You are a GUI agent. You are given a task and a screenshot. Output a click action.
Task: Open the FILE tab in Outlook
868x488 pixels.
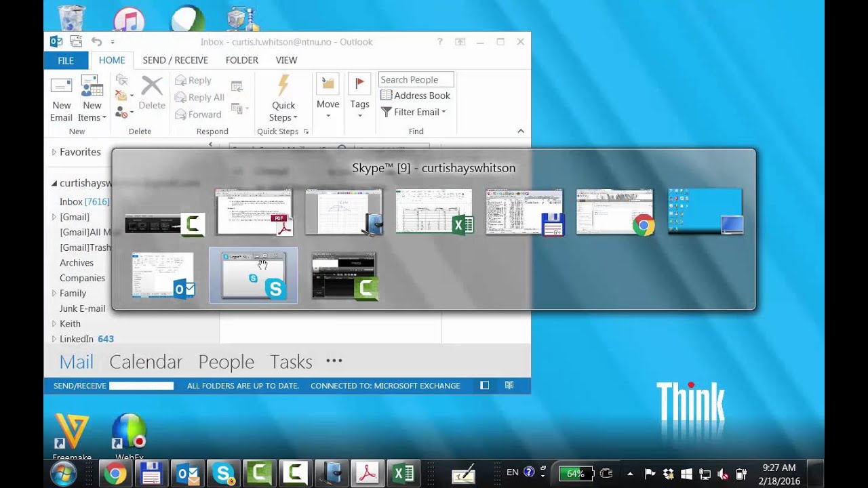click(66, 60)
